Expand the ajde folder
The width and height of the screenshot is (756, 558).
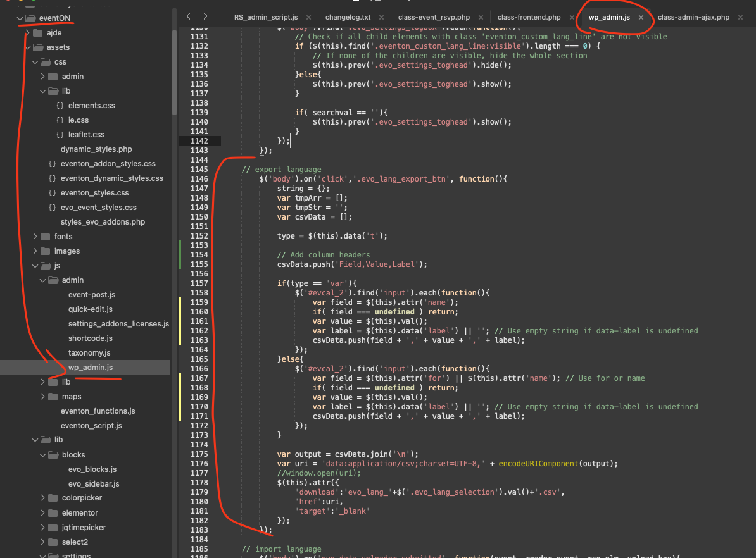(27, 33)
